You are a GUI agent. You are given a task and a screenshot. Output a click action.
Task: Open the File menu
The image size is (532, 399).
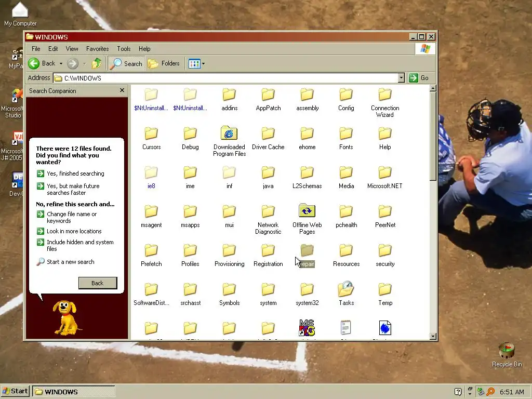pyautogui.click(x=36, y=49)
